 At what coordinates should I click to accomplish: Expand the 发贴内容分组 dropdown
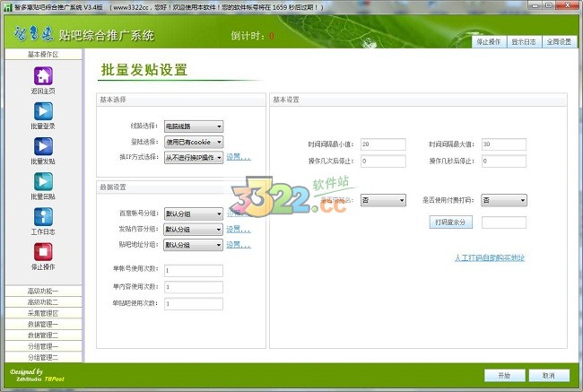(194, 230)
